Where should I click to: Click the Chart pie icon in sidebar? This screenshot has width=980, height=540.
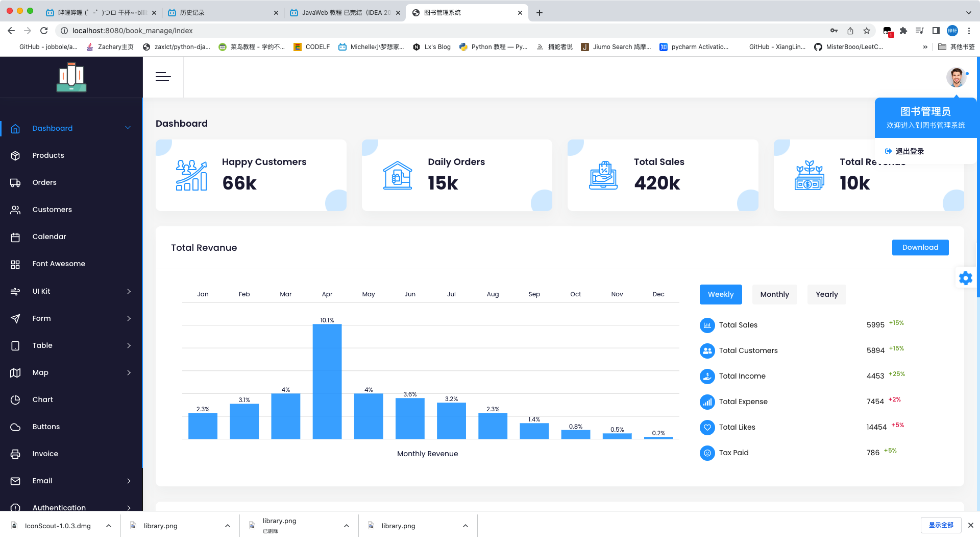[15, 400]
